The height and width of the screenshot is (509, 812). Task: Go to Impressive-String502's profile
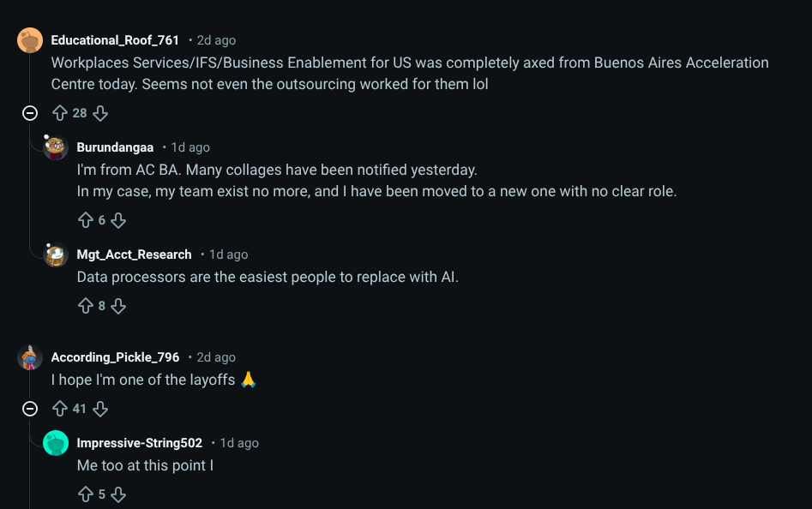click(x=139, y=443)
